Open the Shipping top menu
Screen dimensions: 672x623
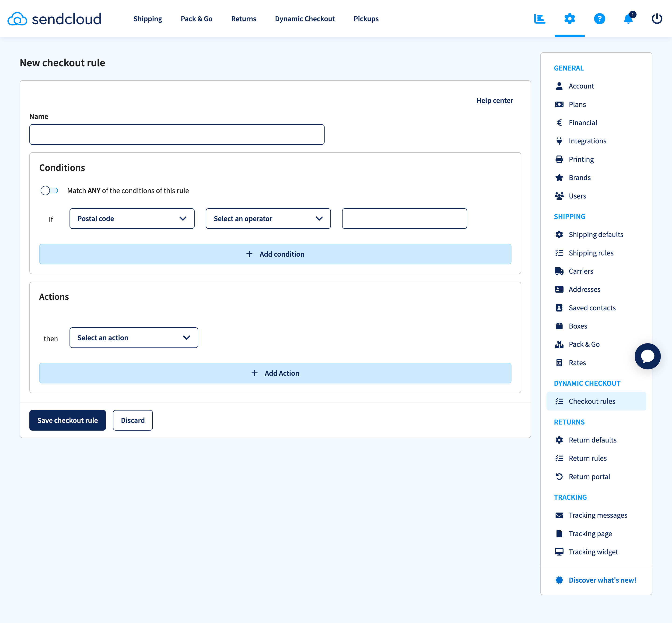[147, 19]
